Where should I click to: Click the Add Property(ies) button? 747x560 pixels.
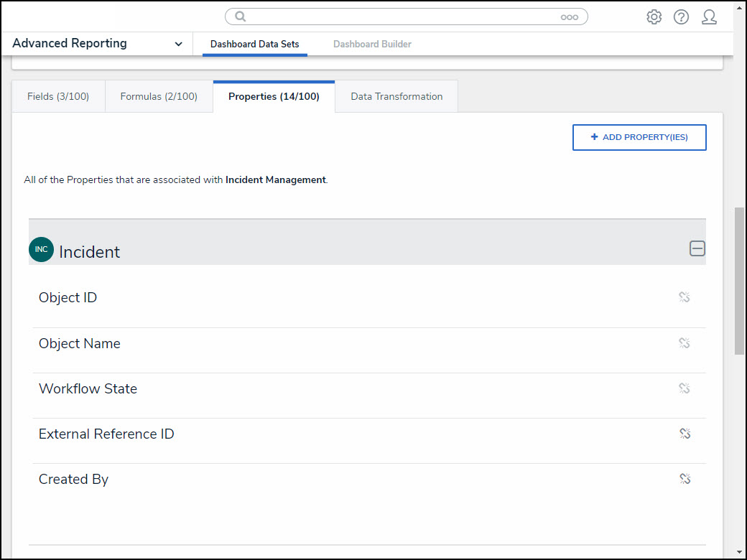pos(639,137)
